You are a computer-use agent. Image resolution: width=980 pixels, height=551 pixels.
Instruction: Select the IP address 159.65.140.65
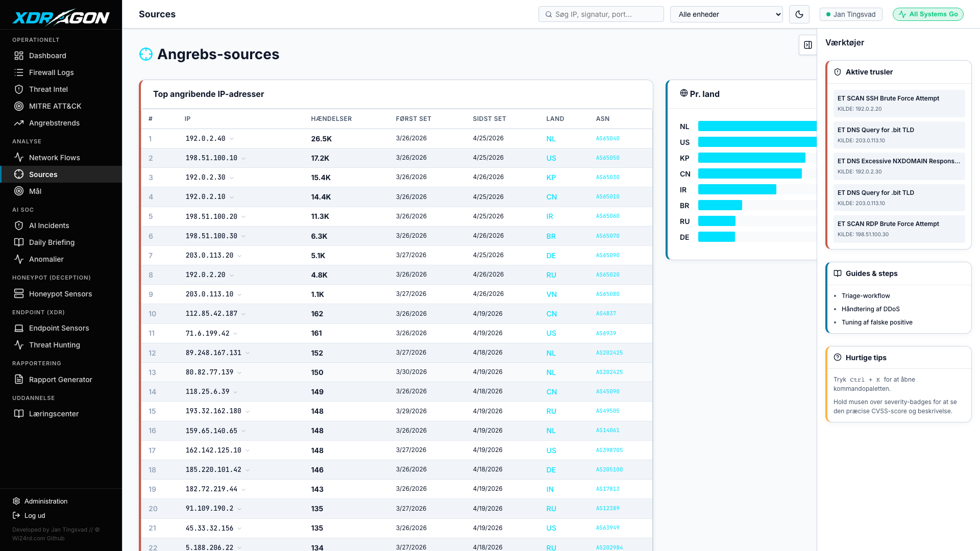coord(211,431)
